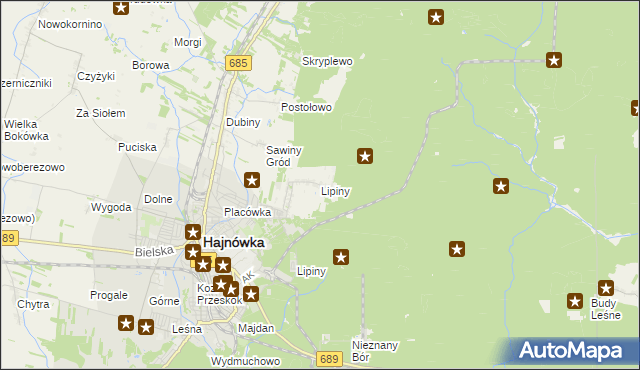Image resolution: width=640 pixels, height=370 pixels.
Task: Select Lipiny label south of the railway
Action: click(311, 271)
